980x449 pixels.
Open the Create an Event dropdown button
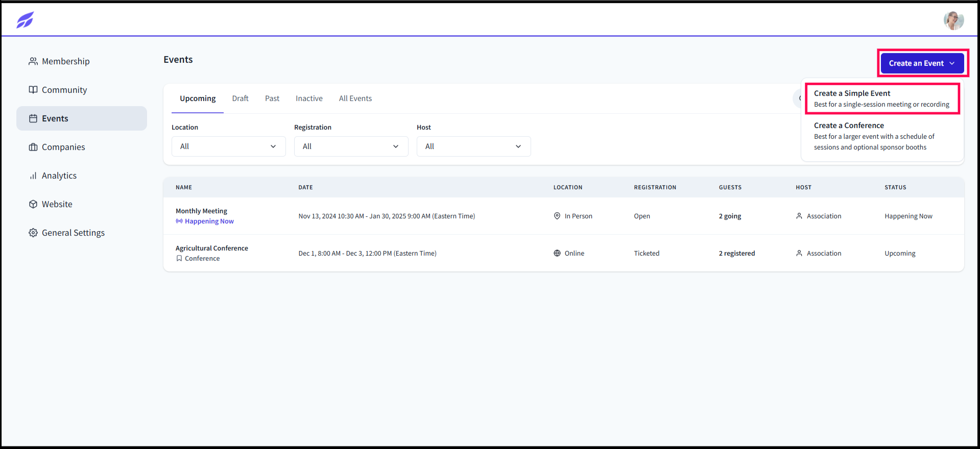pyautogui.click(x=922, y=63)
